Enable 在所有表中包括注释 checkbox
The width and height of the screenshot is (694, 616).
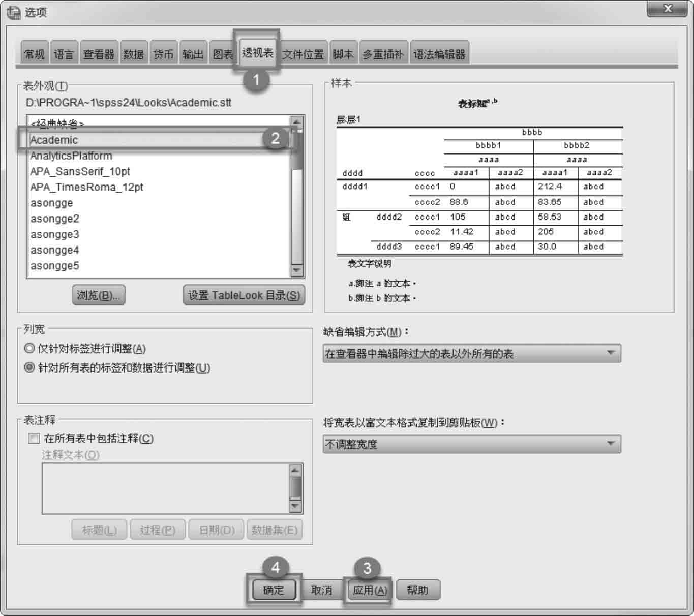35,439
